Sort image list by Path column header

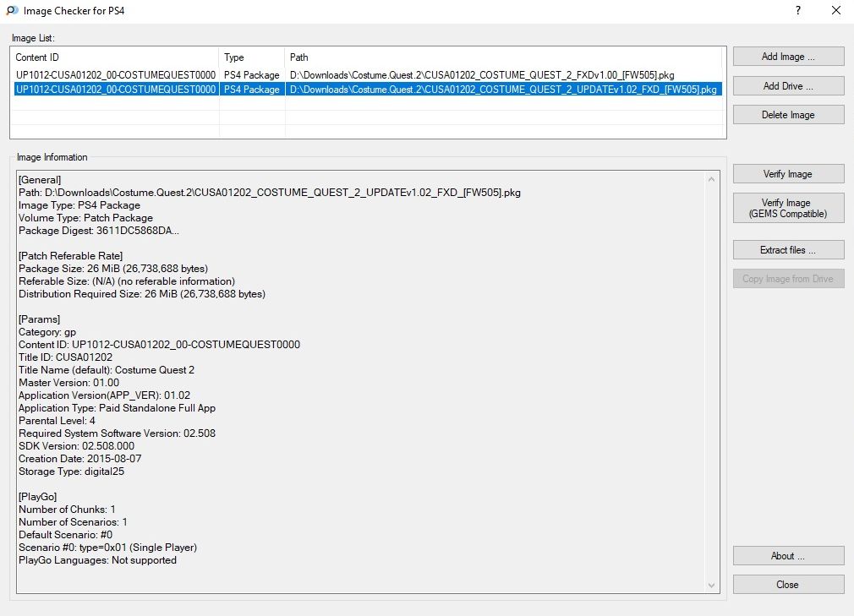click(x=504, y=57)
